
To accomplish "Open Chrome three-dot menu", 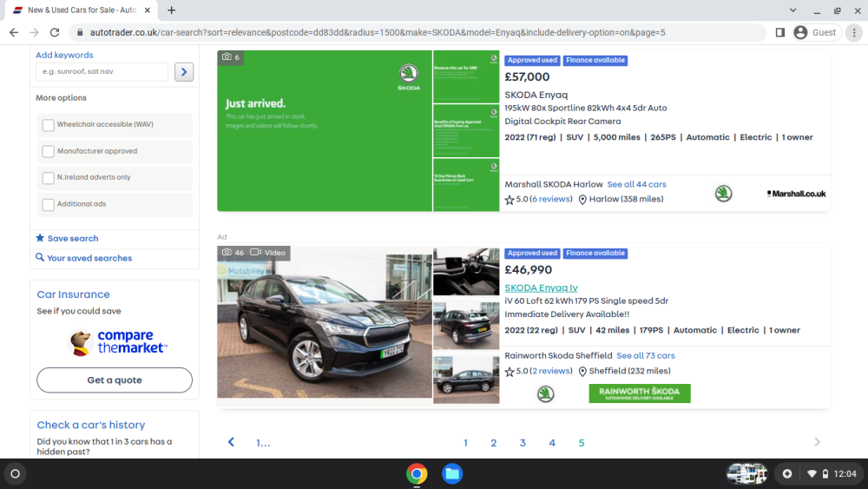I will 854,33.
